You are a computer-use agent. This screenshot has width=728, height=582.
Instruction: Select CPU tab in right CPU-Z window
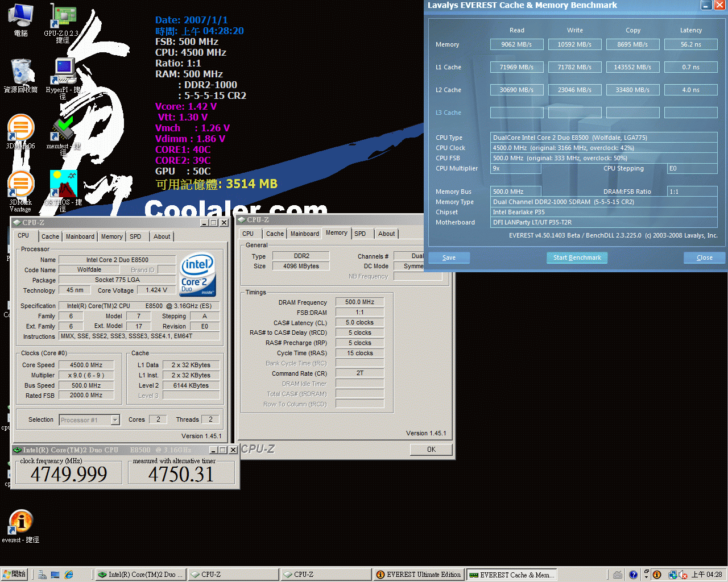(x=248, y=234)
